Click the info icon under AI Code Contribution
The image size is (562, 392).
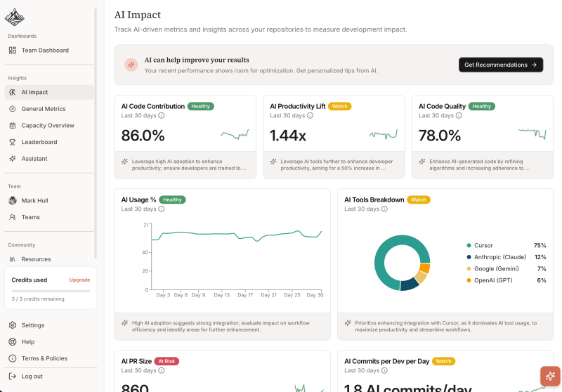click(162, 115)
